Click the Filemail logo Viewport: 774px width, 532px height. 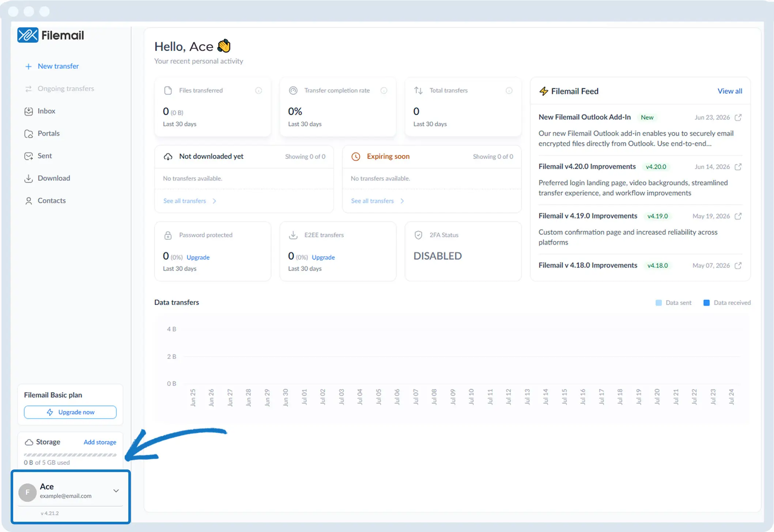coord(50,35)
